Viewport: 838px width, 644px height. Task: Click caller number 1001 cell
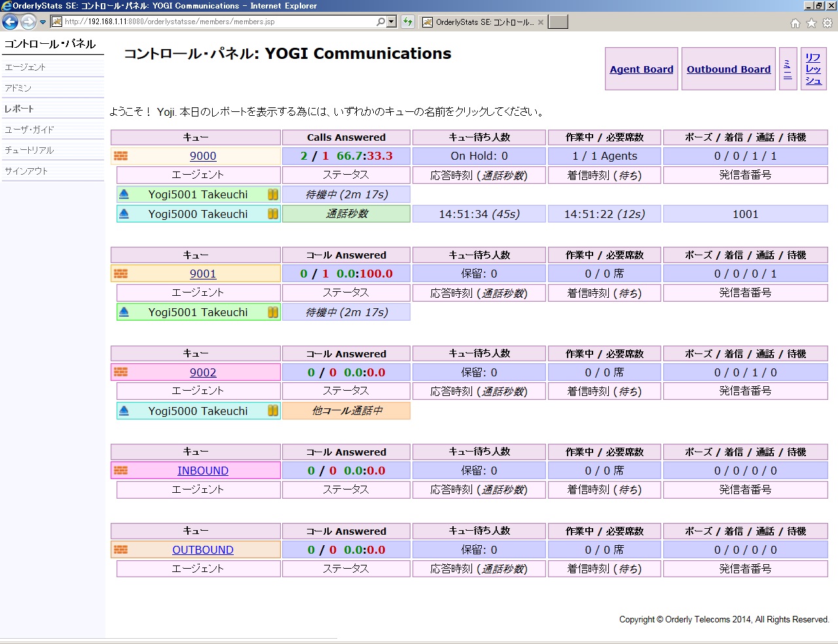pos(746,214)
